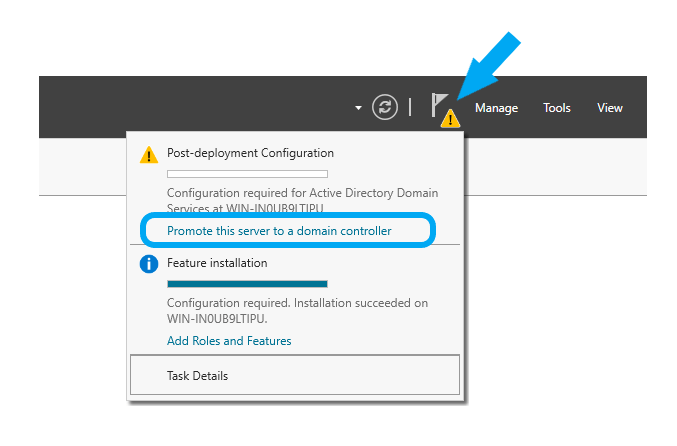Promote this server to a domain controller

pos(279,231)
